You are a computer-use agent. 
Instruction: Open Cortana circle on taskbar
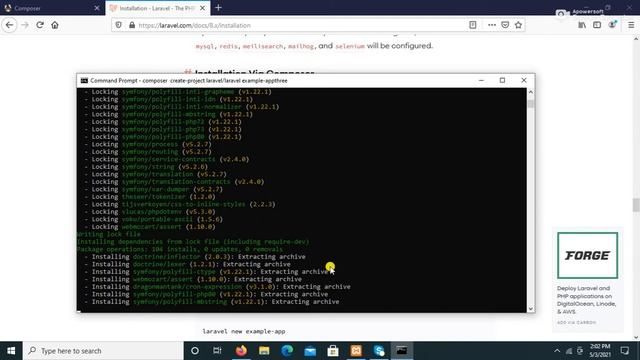pos(195,351)
